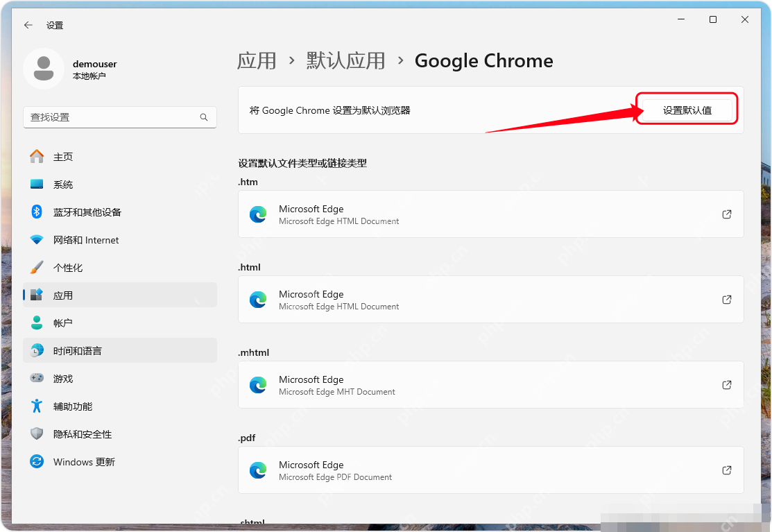Open external link icon for .mhtml default
The height and width of the screenshot is (532, 772).
click(x=727, y=385)
